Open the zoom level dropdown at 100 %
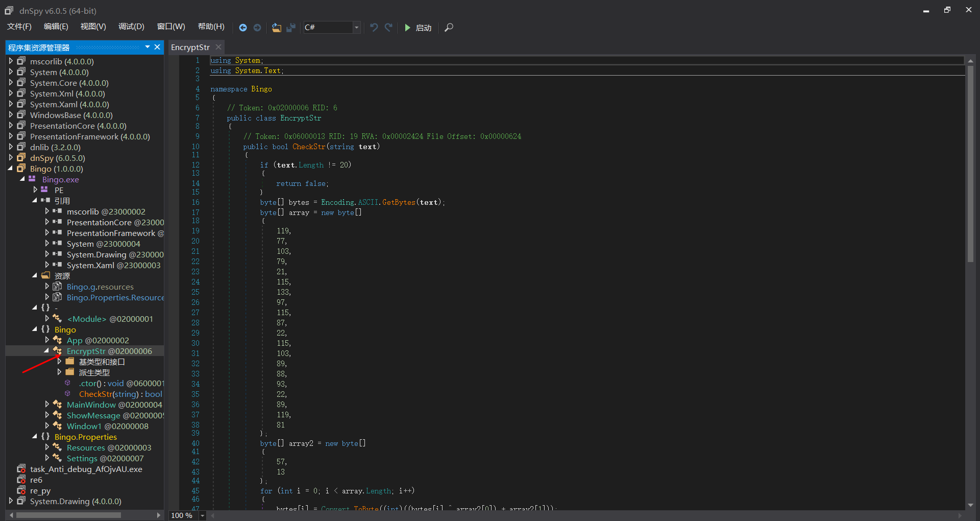 [202, 515]
